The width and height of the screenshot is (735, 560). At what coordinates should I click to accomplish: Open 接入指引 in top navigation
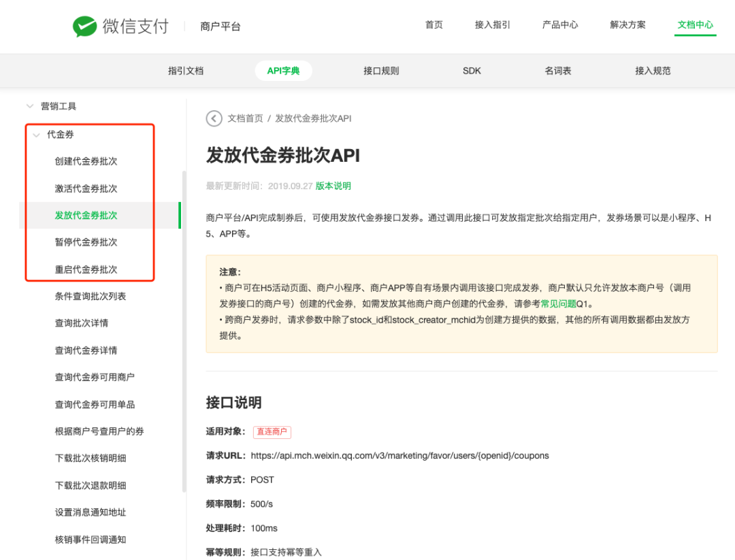click(x=492, y=25)
